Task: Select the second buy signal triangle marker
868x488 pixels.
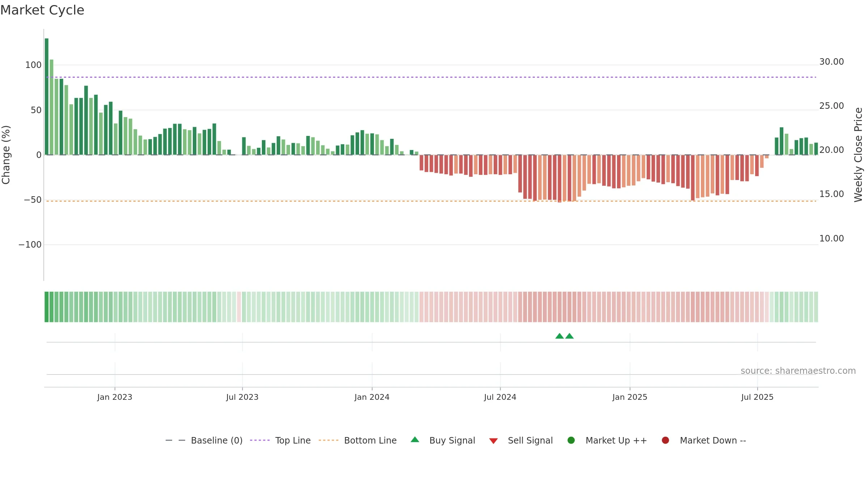Action: coord(569,336)
